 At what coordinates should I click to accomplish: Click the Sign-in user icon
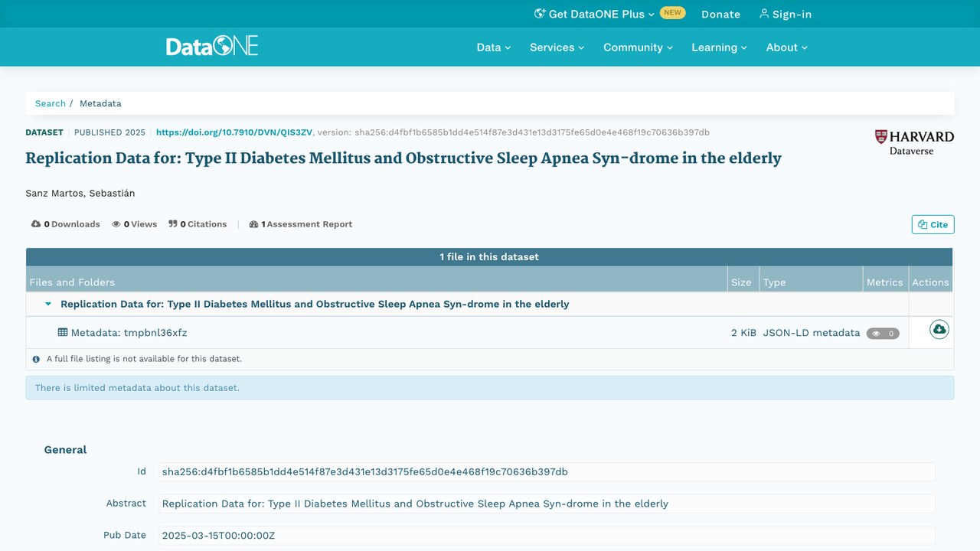coord(763,14)
